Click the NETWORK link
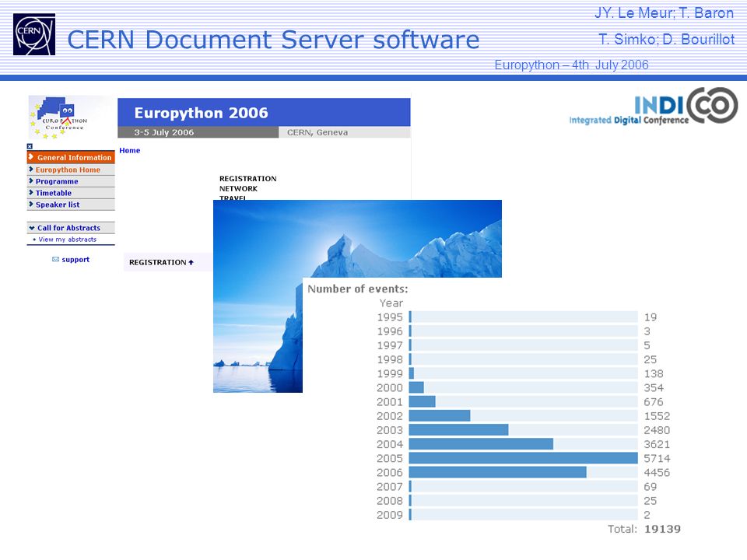 click(238, 188)
